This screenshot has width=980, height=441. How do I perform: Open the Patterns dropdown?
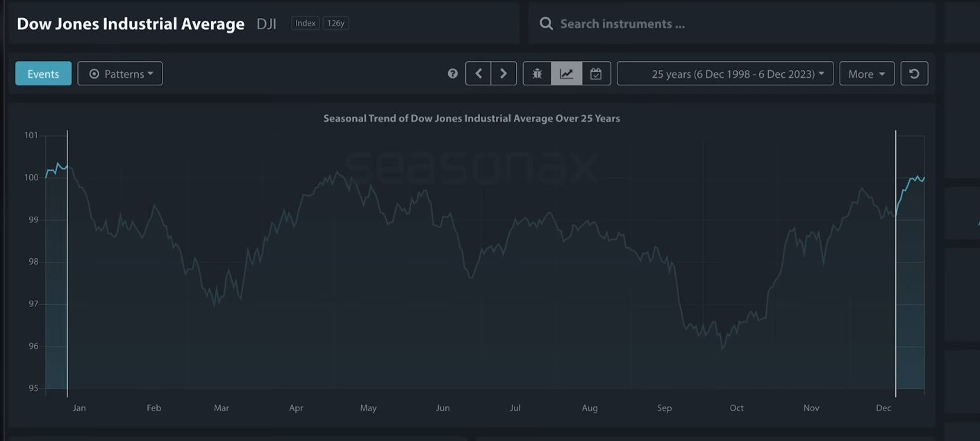120,74
